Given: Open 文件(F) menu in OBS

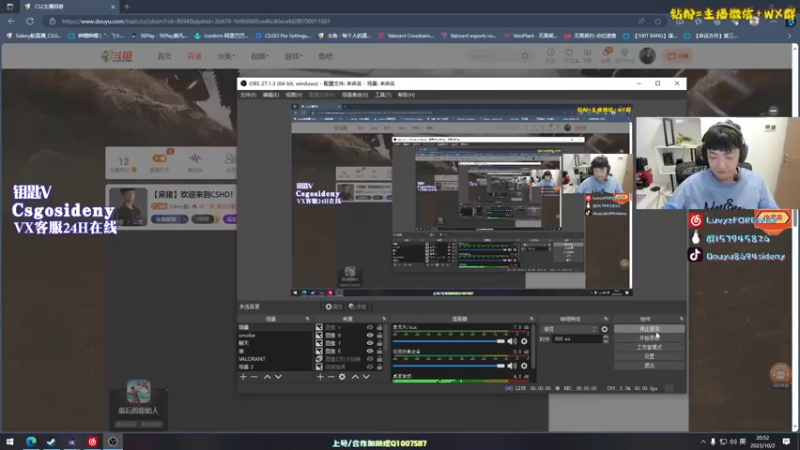Looking at the screenshot, I should (248, 95).
